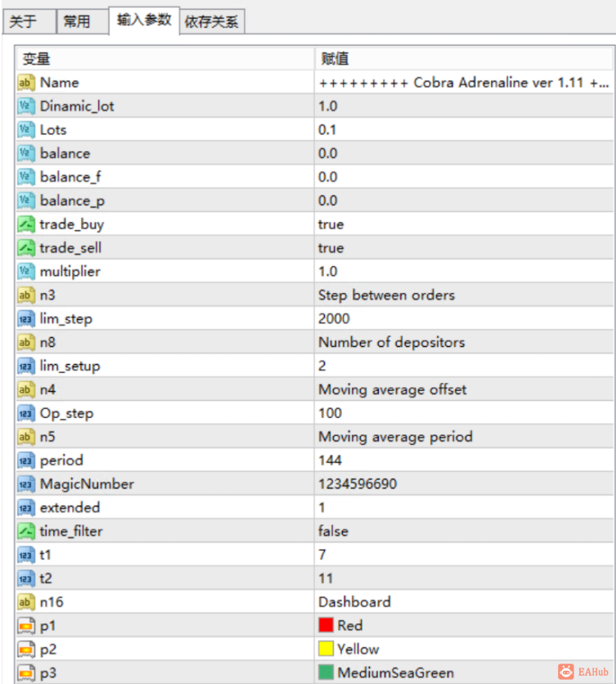616x684 pixels.
Task: Open the 关于 tab
Action: tap(29, 21)
